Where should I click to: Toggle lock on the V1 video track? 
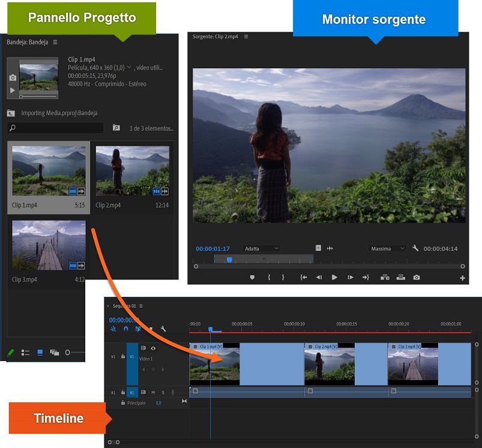coord(123,356)
